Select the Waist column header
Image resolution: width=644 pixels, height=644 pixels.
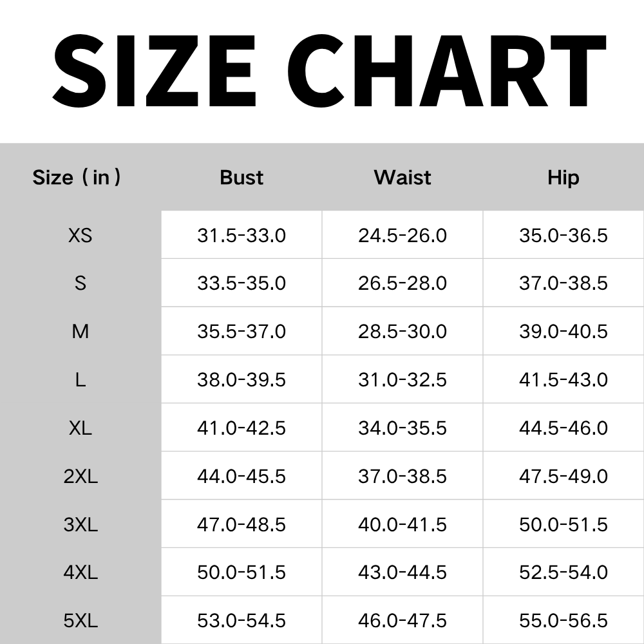point(402,178)
